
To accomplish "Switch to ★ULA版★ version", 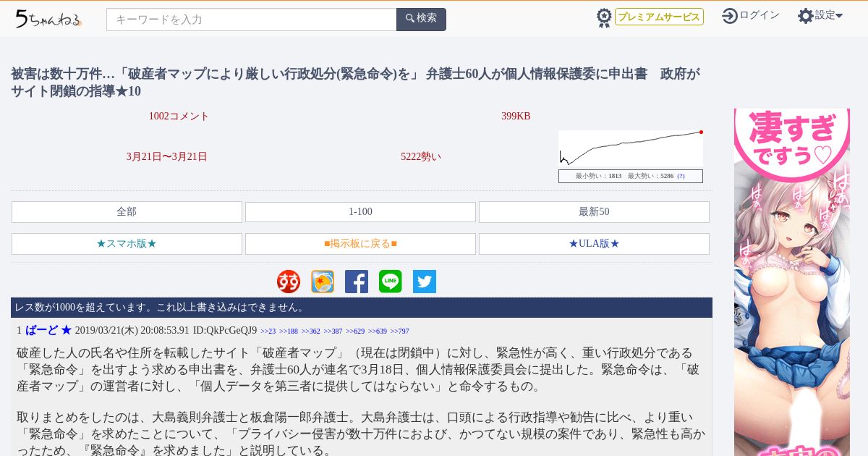I will point(594,244).
